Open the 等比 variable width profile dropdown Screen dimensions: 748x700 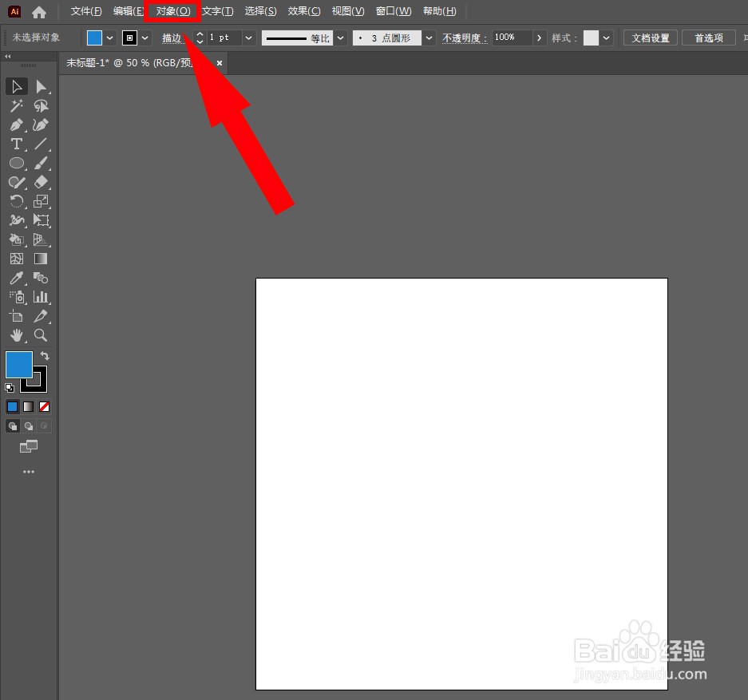340,38
